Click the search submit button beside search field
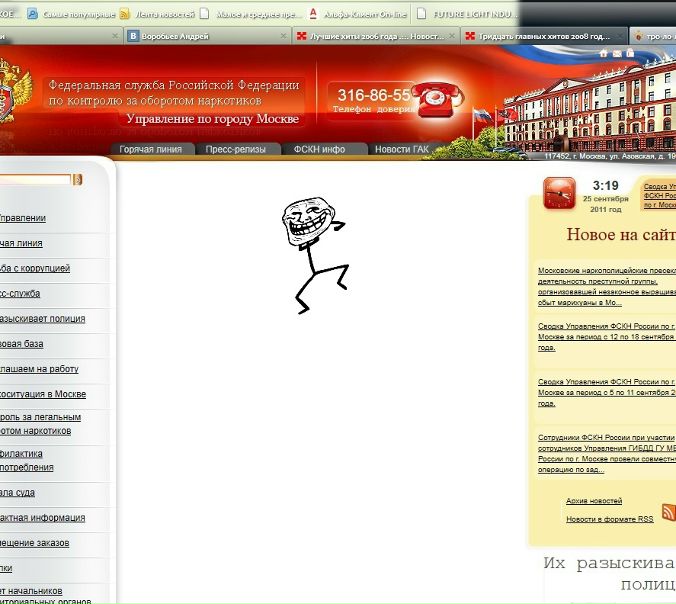Screen dimensions: 676x604 click(77, 180)
